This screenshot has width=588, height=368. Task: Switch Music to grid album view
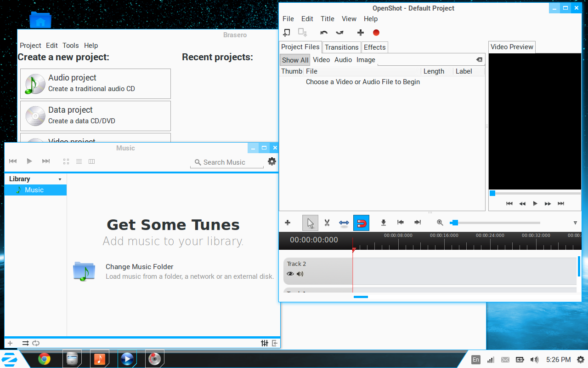point(66,161)
